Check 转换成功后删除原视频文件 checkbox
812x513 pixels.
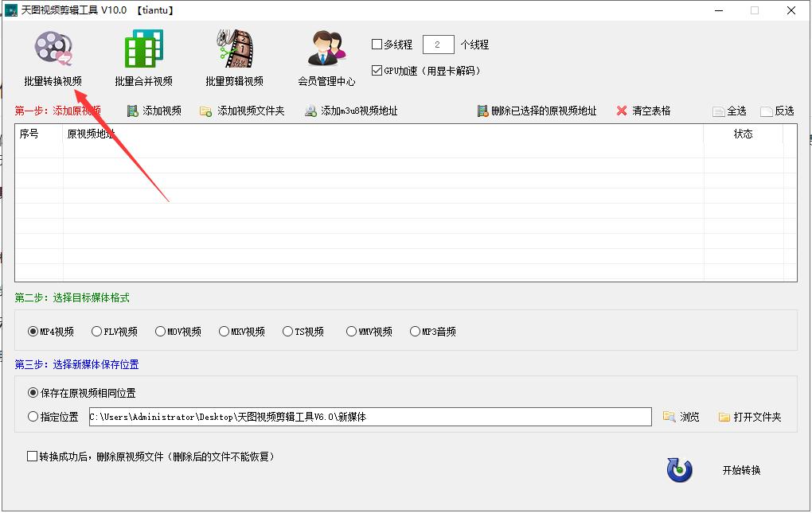(x=32, y=456)
